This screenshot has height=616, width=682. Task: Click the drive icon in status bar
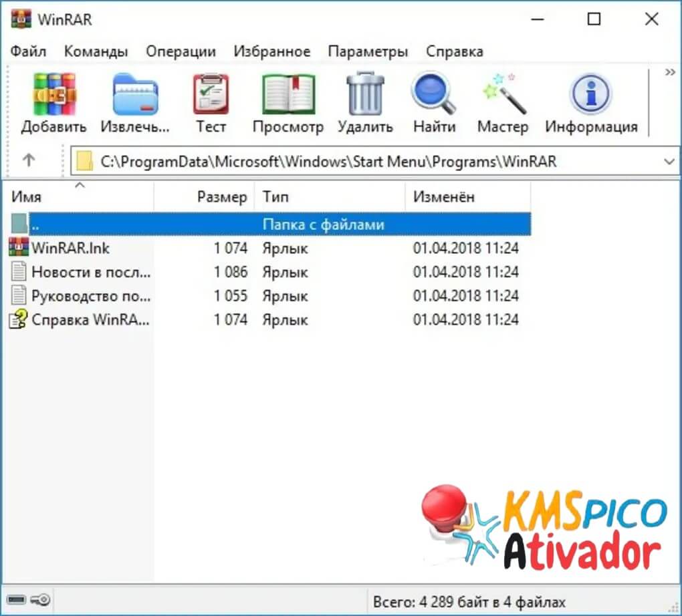pos(17,600)
